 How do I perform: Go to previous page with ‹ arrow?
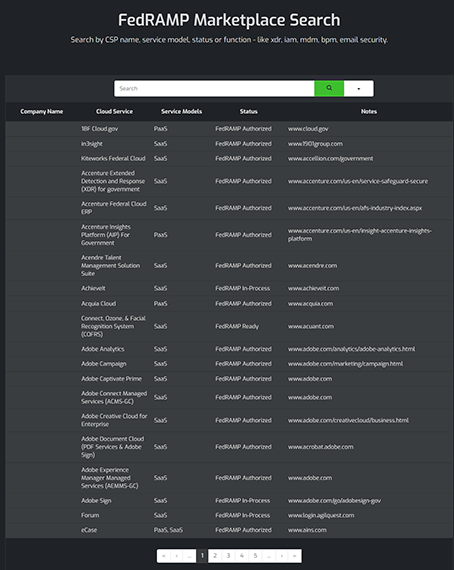point(177,555)
